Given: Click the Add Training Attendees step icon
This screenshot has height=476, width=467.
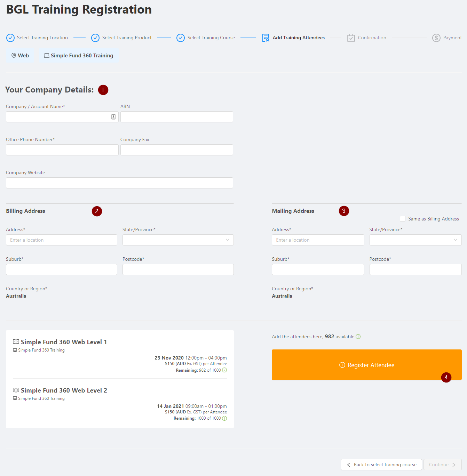Looking at the screenshot, I should [266, 38].
